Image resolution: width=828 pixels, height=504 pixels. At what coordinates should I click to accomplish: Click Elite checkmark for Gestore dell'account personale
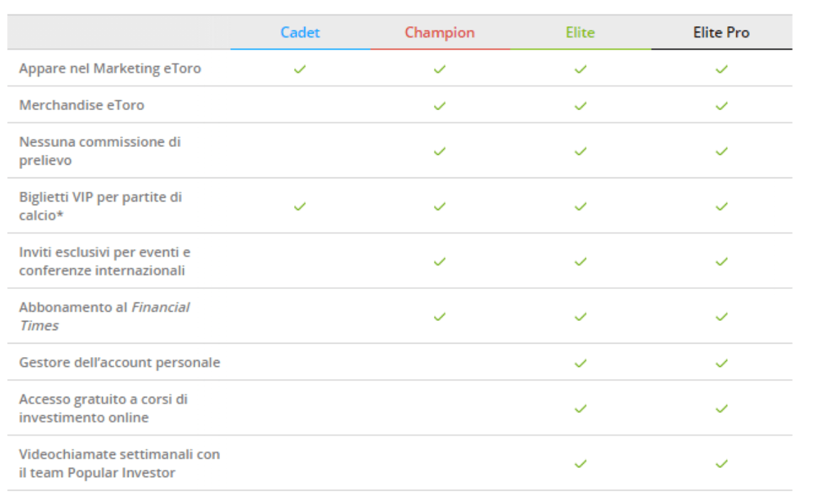(580, 363)
